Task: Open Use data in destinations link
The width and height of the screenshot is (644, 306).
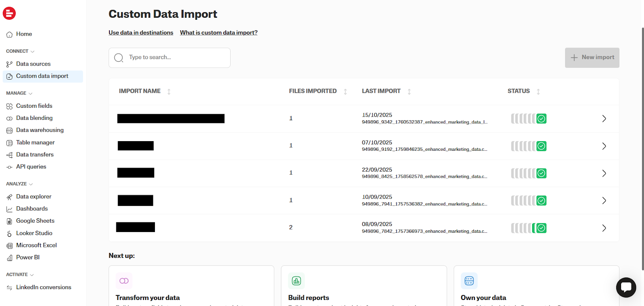Action: tap(141, 33)
